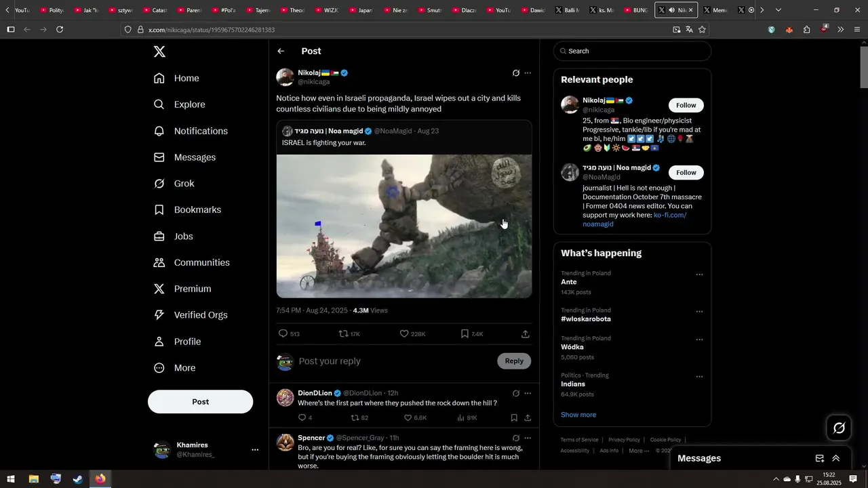868x488 pixels.
Task: Open Profile from the sidebar
Action: (x=177, y=342)
